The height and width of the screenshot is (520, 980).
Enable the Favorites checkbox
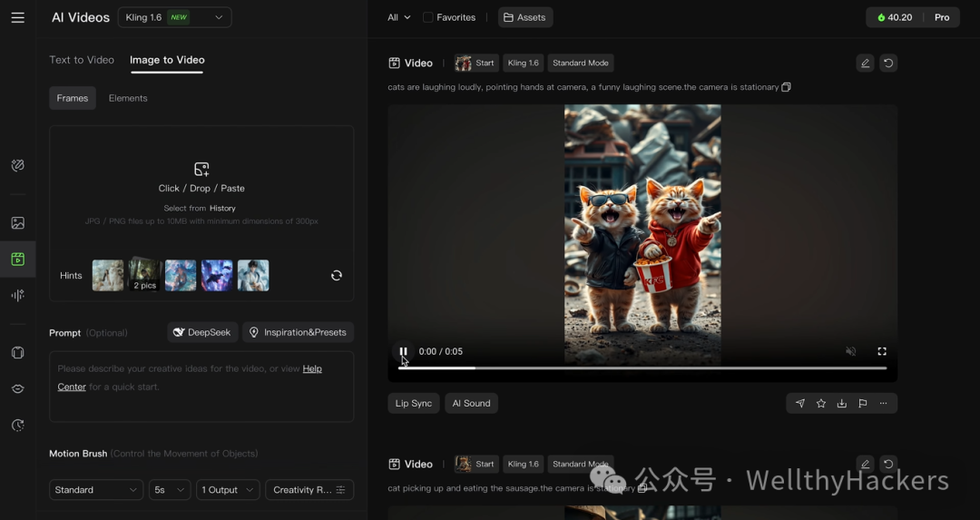tap(428, 17)
